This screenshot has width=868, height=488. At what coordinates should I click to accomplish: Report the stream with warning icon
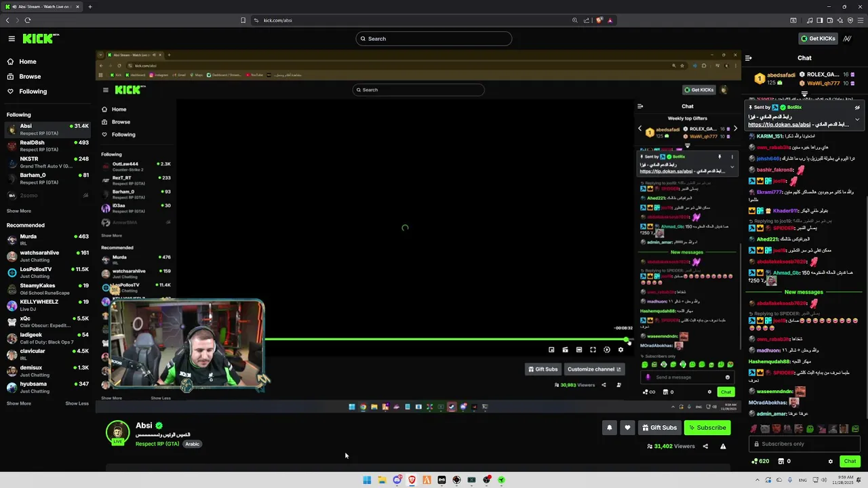point(723,446)
